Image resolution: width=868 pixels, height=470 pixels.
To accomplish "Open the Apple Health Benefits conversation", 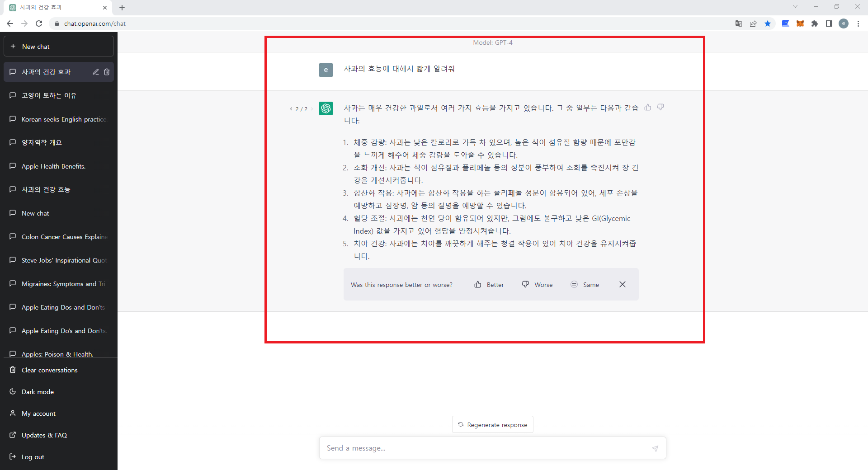I will tap(59, 166).
